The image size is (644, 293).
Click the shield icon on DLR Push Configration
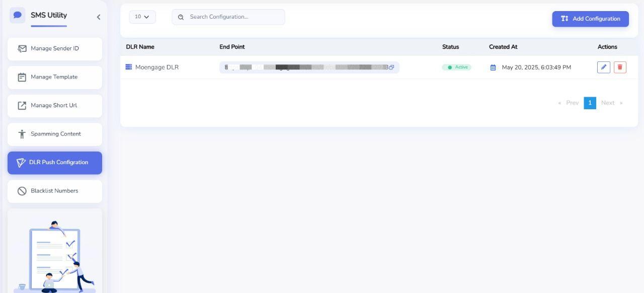point(21,162)
